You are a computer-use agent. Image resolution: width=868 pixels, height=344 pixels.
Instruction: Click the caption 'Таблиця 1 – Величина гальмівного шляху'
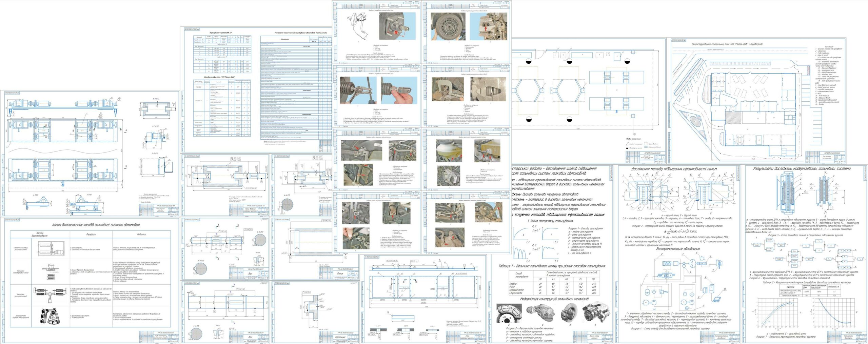tap(552, 266)
